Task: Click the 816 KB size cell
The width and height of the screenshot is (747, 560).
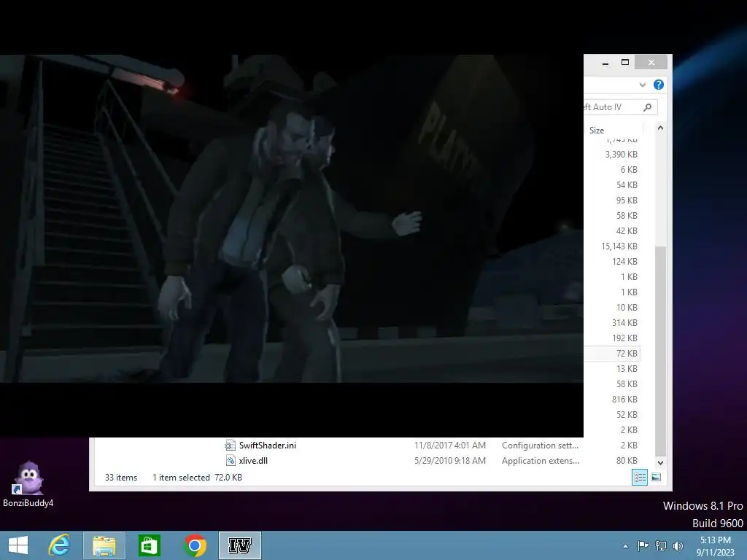Action: [624, 399]
